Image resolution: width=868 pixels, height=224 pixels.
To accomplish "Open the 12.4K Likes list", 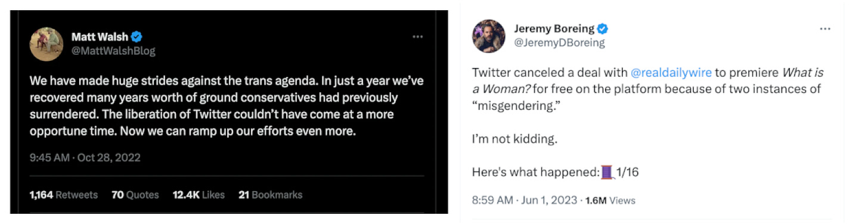I will [199, 195].
